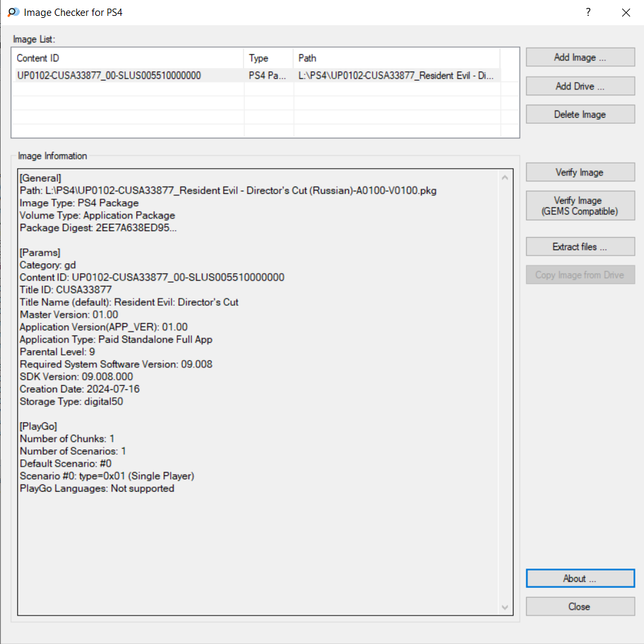Click 'PlayGo Languages: Not supported' line
The width and height of the screenshot is (644, 644).
tap(97, 488)
